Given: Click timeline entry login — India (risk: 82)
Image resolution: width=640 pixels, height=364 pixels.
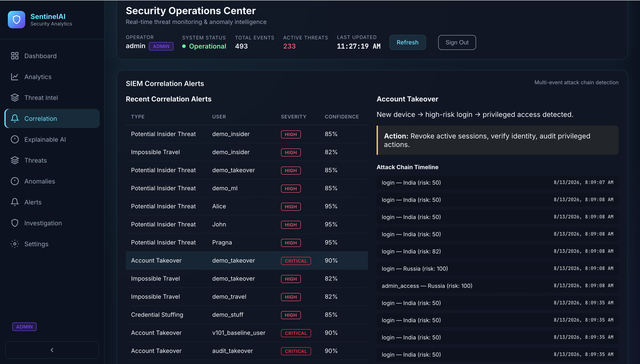Looking at the screenshot, I should click(497, 251).
